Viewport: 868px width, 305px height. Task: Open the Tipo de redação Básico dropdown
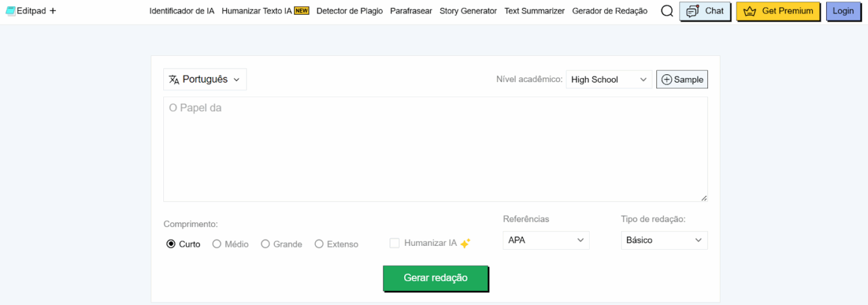pyautogui.click(x=664, y=240)
